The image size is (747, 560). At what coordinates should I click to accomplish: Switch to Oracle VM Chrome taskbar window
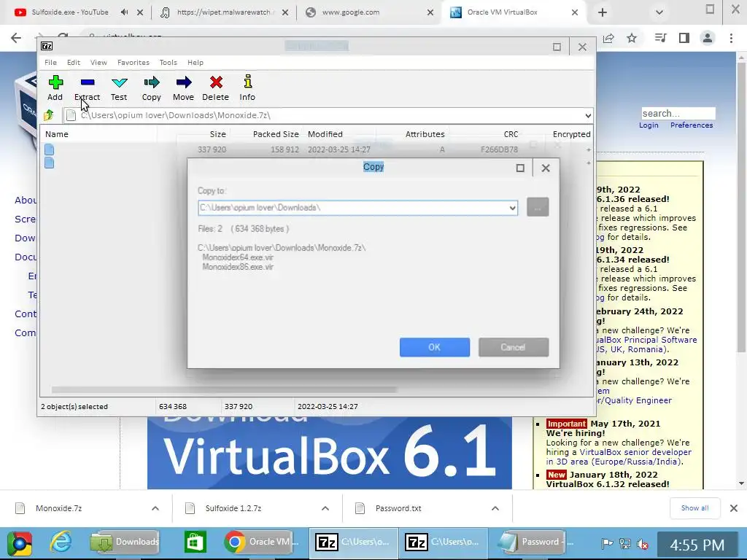coord(261,542)
